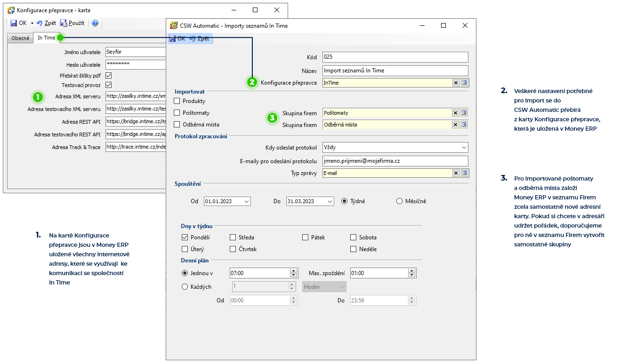
Task: Open dropdown arrow next to OK in Konfigurace přepravce
Action: [32, 24]
